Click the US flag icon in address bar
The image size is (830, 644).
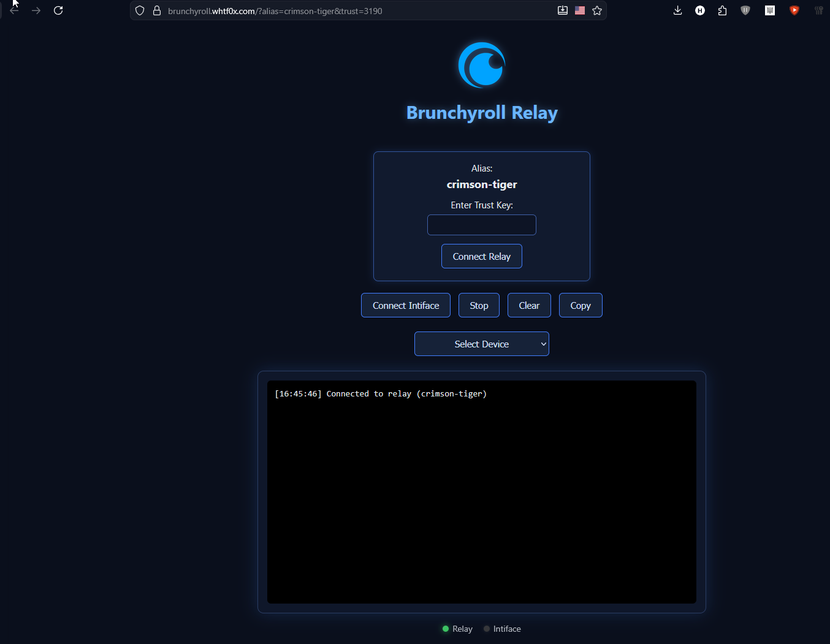coord(580,10)
